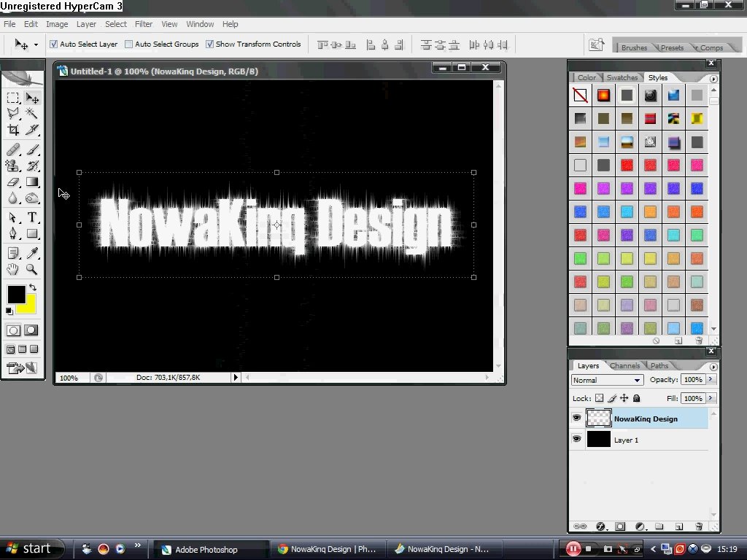Open the Layer menu

click(86, 24)
